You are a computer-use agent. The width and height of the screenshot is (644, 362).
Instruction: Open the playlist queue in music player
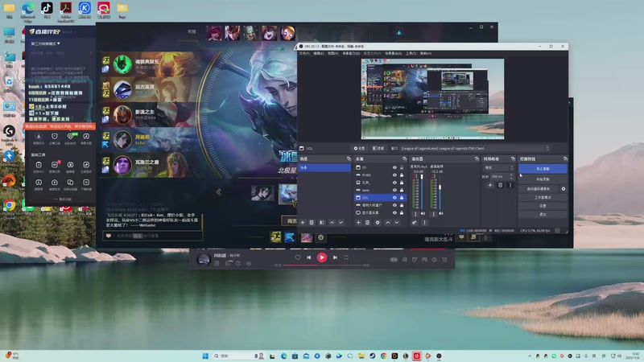(x=445, y=259)
